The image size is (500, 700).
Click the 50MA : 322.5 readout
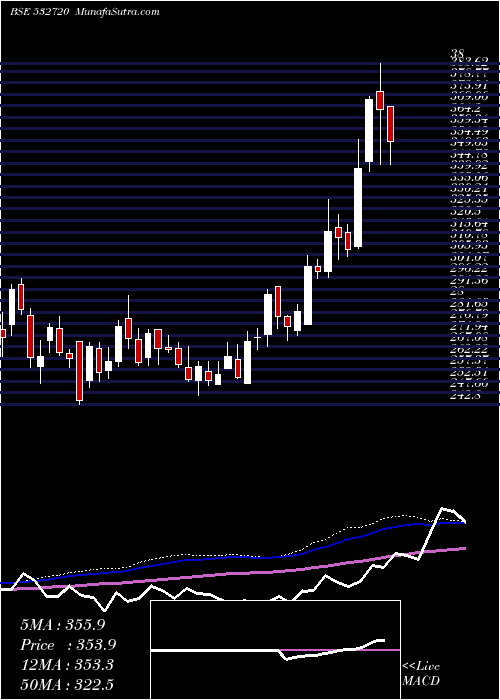[x=67, y=684]
